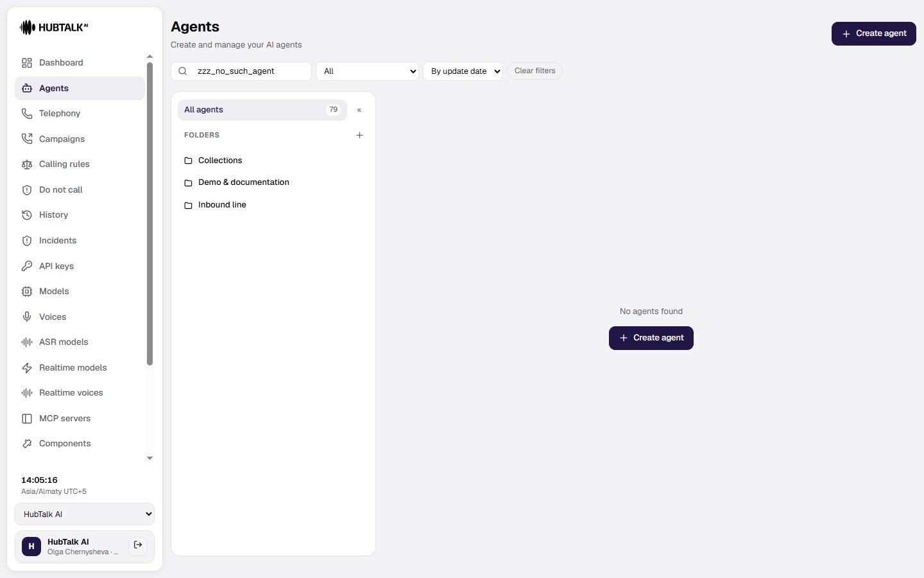Click the Incidents shield alert icon
The image size is (924, 578).
27,241
